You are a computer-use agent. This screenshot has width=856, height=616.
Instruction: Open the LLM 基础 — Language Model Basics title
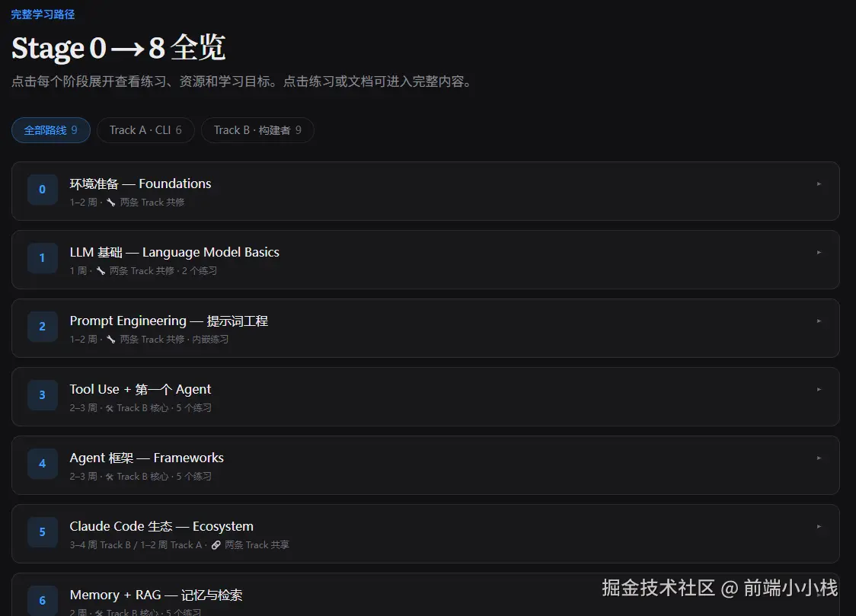point(174,252)
